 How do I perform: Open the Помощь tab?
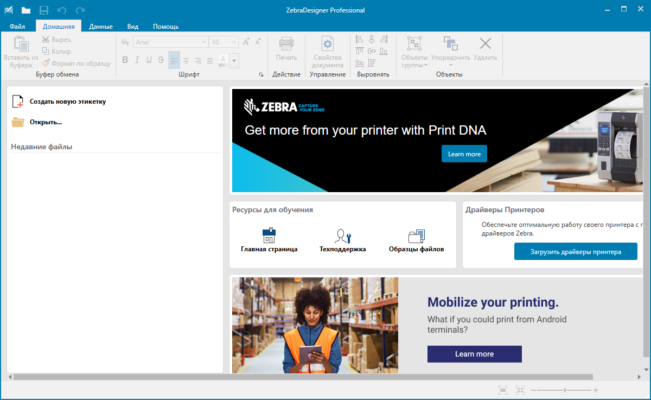click(x=166, y=26)
